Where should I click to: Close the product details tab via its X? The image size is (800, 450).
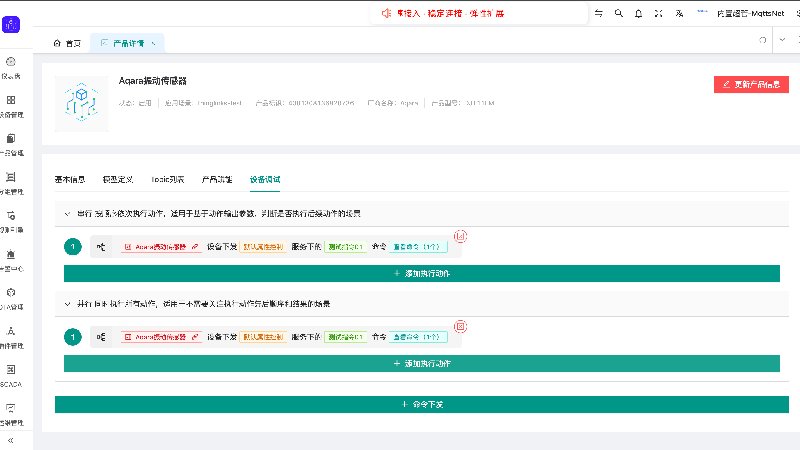154,43
